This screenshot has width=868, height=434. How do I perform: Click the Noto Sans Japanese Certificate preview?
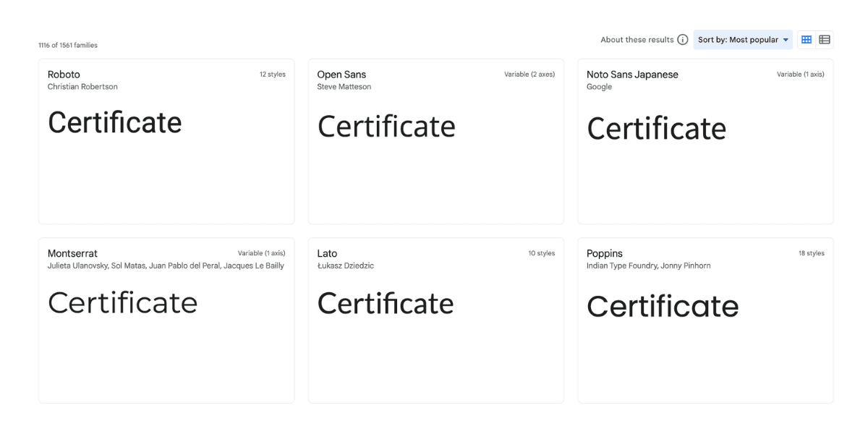[656, 129]
